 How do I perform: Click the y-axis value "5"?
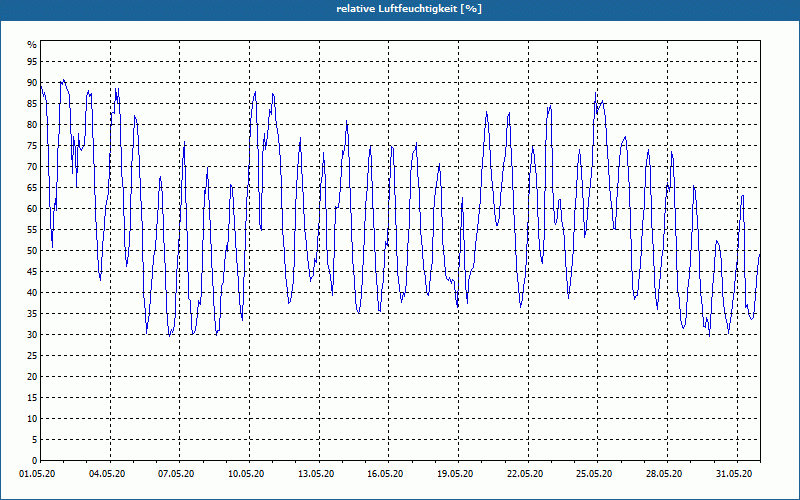(35, 439)
